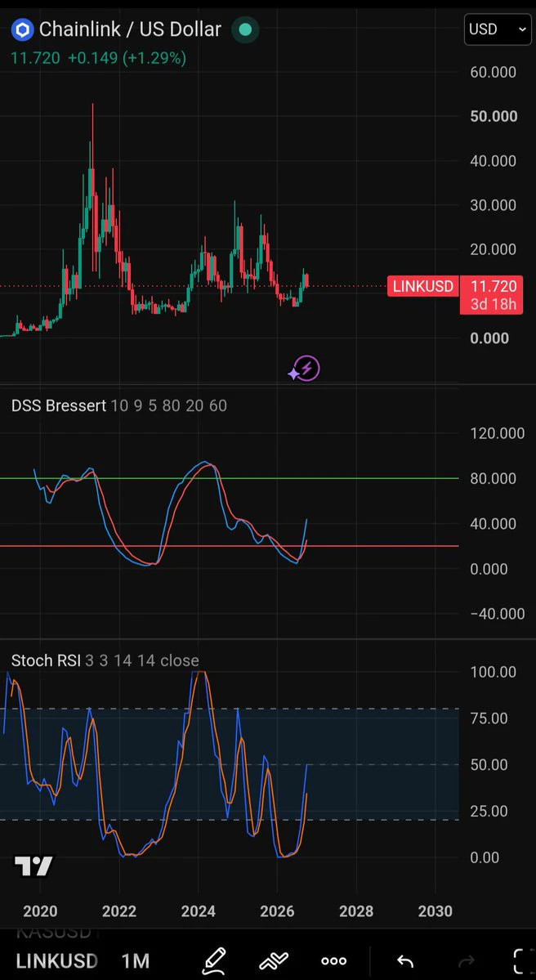Screen dimensions: 536x980
Task: Click the −40.000 DSS axis label
Action: 498,614
